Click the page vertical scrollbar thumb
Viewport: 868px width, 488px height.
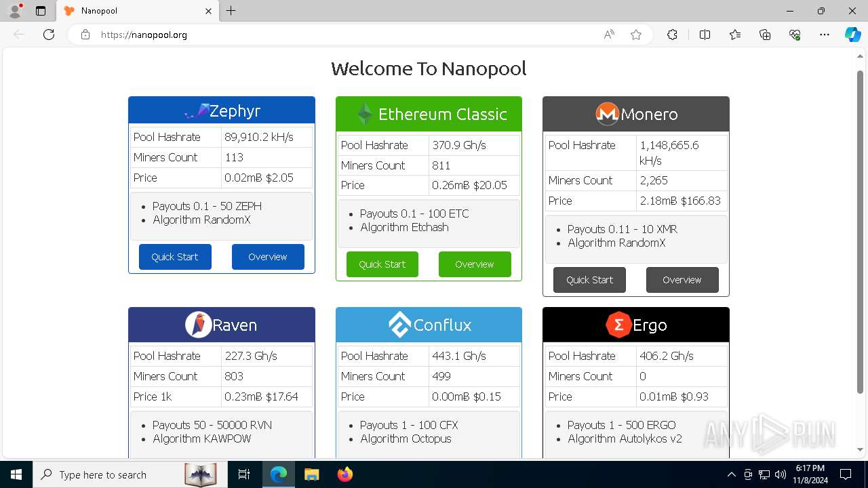coord(861,230)
